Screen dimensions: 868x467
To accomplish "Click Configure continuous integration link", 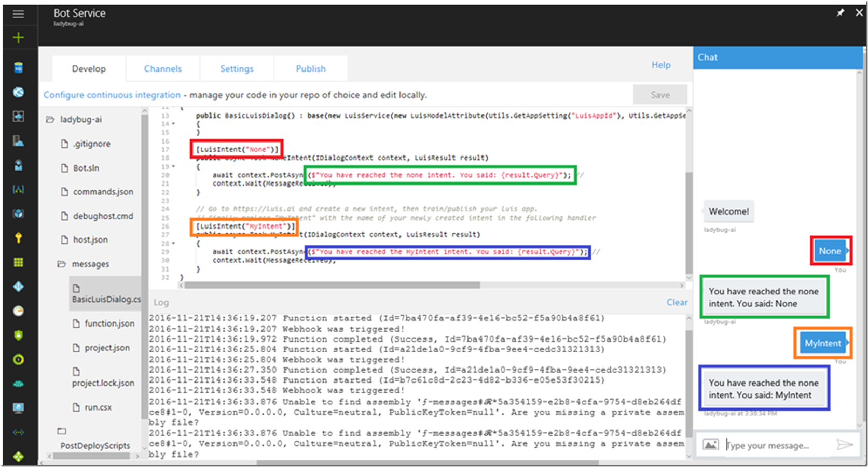I will pos(112,95).
